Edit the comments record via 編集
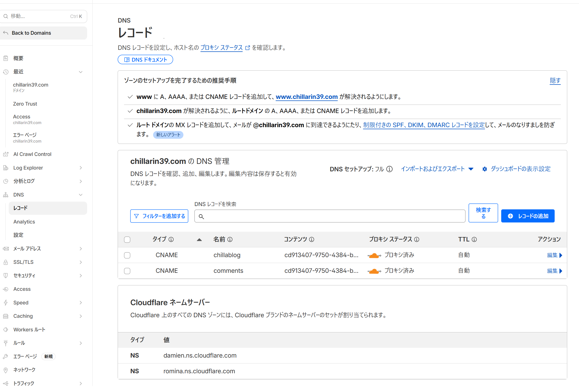Image resolution: width=579 pixels, height=392 pixels. [555, 271]
